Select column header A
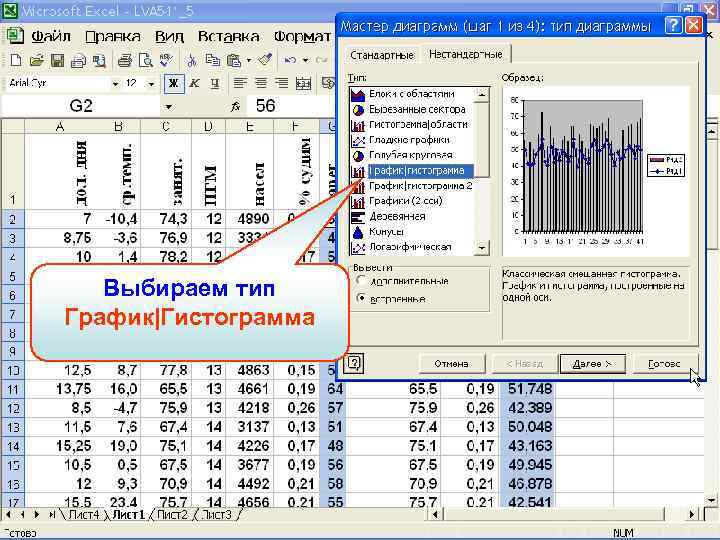Image resolution: width=720 pixels, height=540 pixels. coord(60,126)
